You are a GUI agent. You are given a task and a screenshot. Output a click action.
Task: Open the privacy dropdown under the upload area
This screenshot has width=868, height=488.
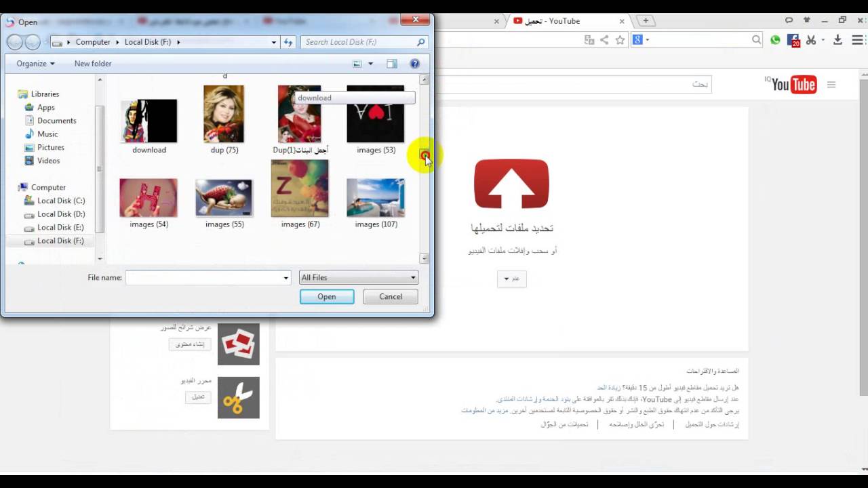(511, 279)
